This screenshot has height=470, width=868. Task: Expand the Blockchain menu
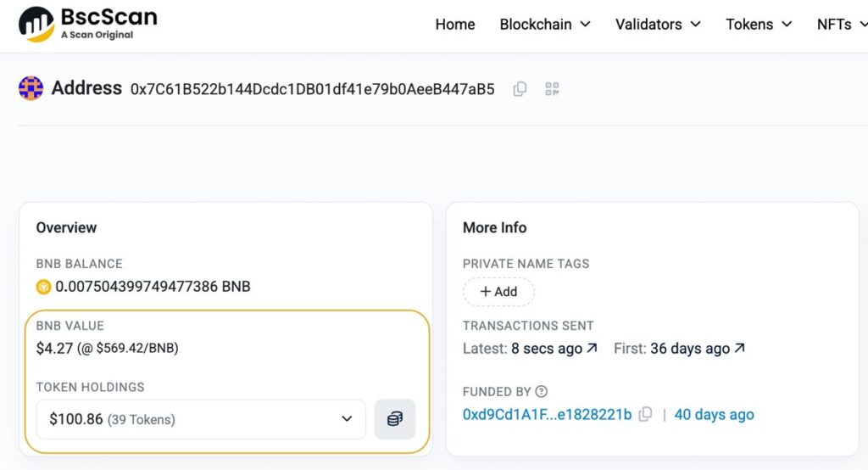[545, 25]
